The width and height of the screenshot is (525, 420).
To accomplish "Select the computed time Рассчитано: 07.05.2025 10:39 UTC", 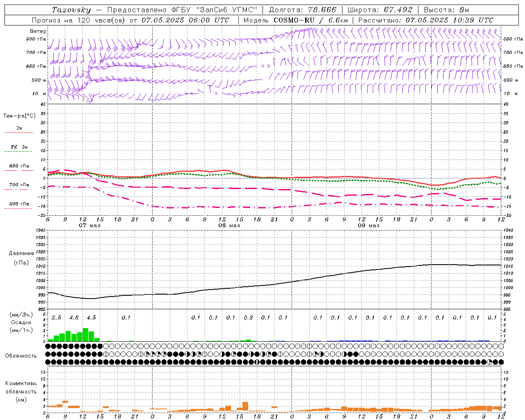I will tap(426, 20).
